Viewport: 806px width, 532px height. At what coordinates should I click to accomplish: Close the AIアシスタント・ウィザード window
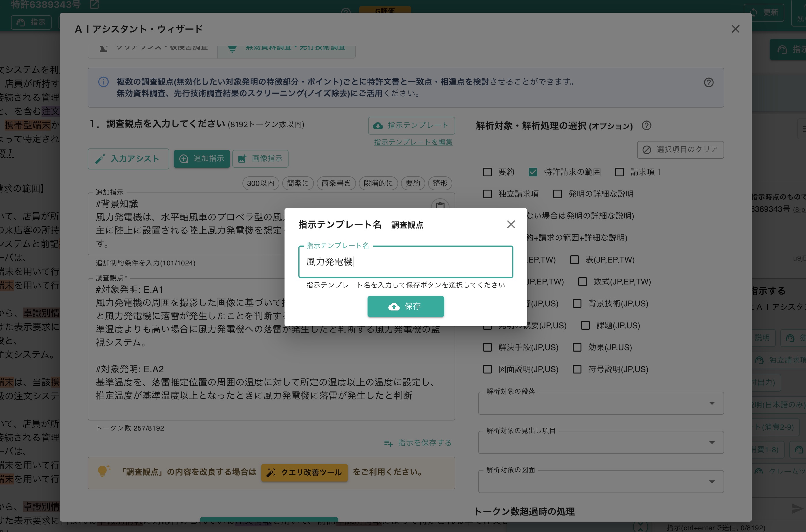(x=735, y=29)
